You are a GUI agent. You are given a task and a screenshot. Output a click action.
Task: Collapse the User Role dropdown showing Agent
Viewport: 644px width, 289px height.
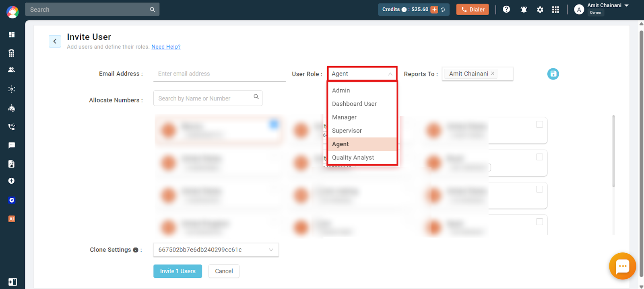point(362,74)
